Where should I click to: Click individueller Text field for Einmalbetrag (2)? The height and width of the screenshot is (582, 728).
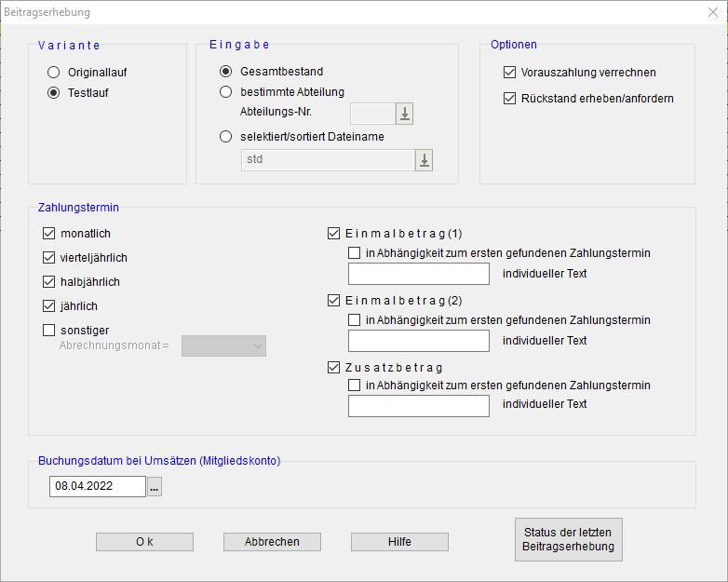[x=418, y=341]
